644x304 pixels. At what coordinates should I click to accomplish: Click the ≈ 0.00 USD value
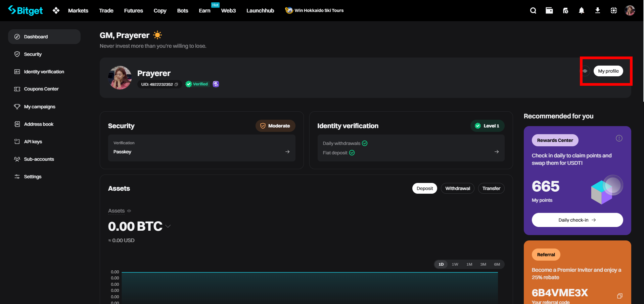pos(121,240)
